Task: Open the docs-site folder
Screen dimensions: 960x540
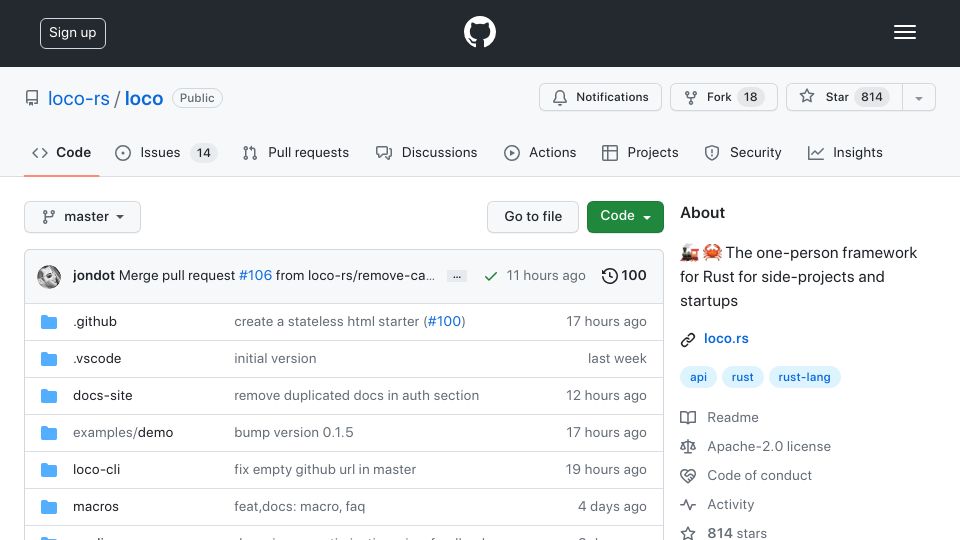Action: click(x=102, y=396)
